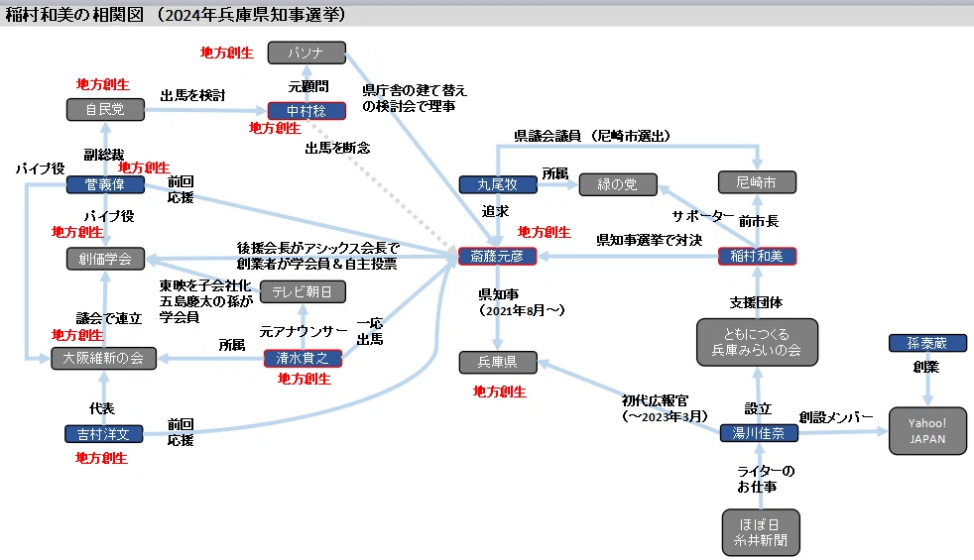Click the label 前市長
Viewport: 974px width, 560px height.
tap(758, 222)
